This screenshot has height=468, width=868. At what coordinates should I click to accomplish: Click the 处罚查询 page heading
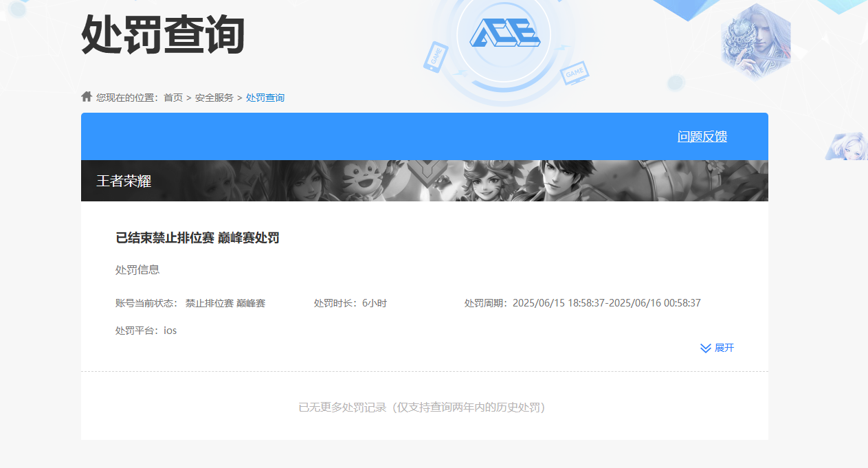[163, 33]
